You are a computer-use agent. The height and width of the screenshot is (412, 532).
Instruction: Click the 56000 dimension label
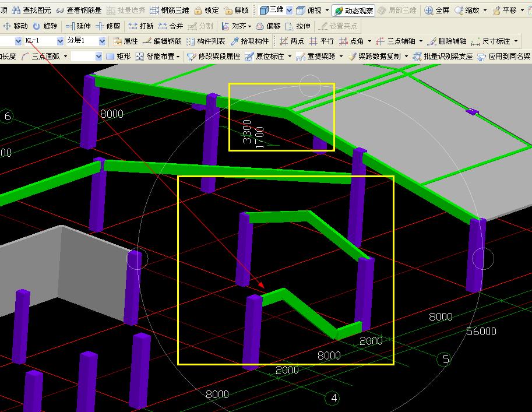click(481, 331)
